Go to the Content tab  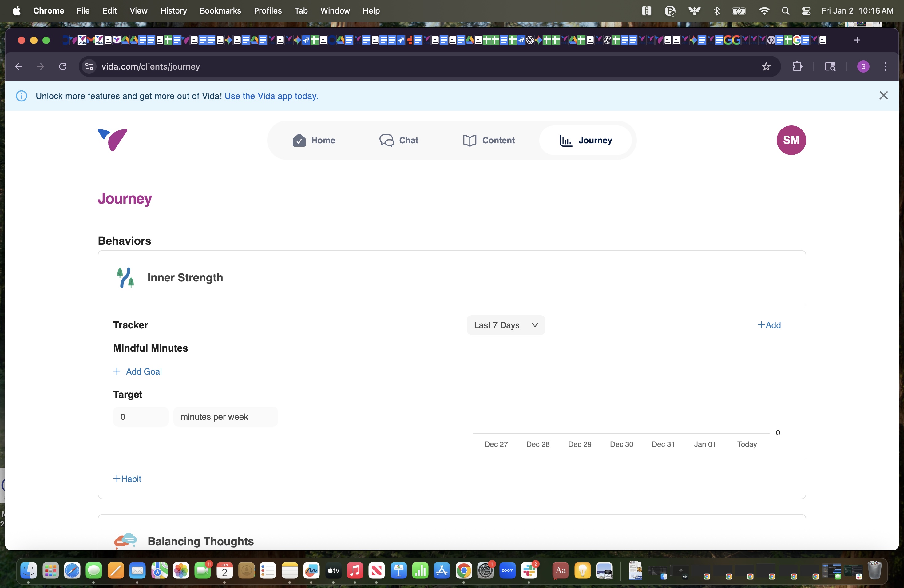[489, 140]
